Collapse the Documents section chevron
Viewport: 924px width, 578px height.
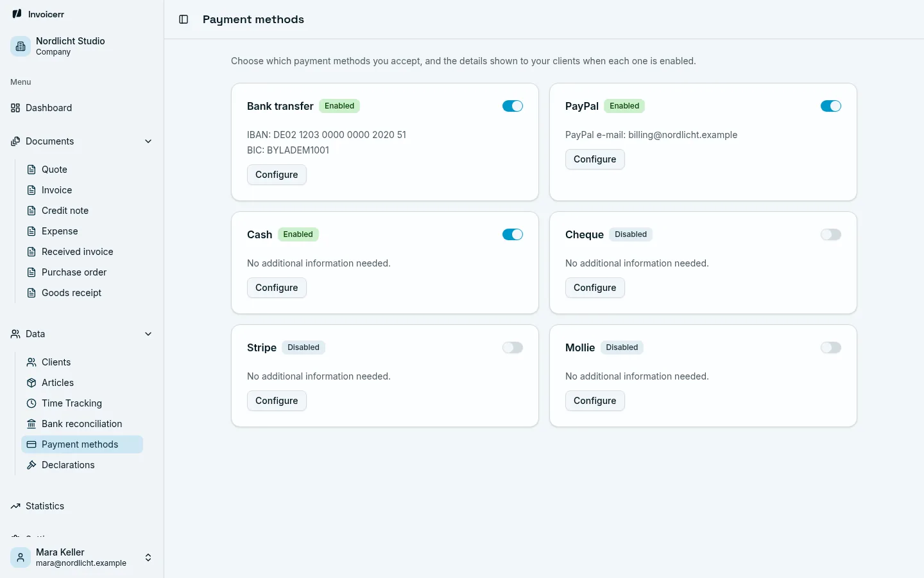[148, 141]
